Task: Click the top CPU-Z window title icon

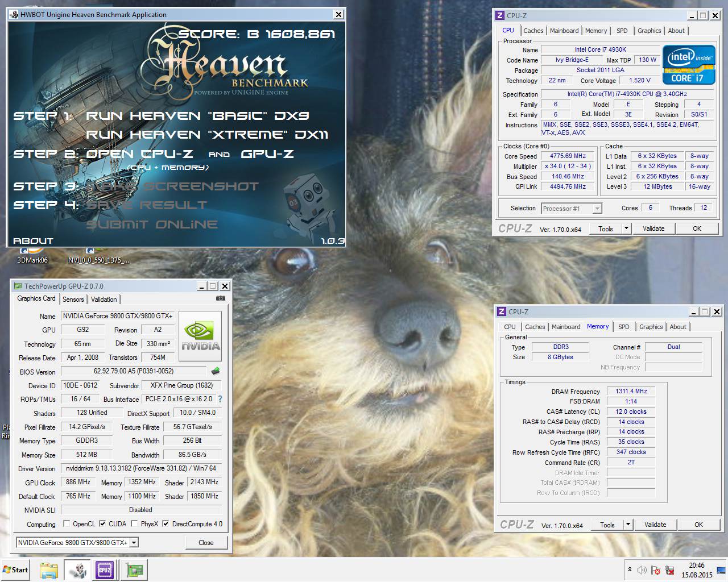Action: pyautogui.click(x=500, y=15)
